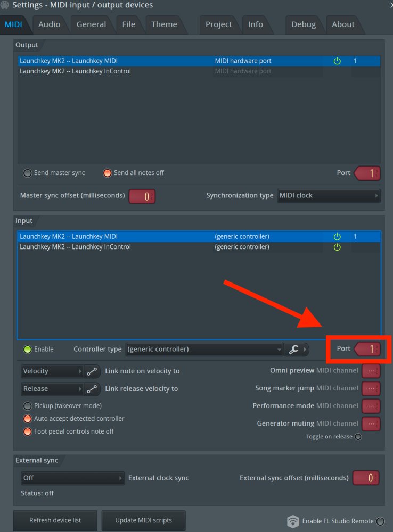The height and width of the screenshot is (532, 393).
Task: Switch to the Audio tab
Action: (49, 24)
